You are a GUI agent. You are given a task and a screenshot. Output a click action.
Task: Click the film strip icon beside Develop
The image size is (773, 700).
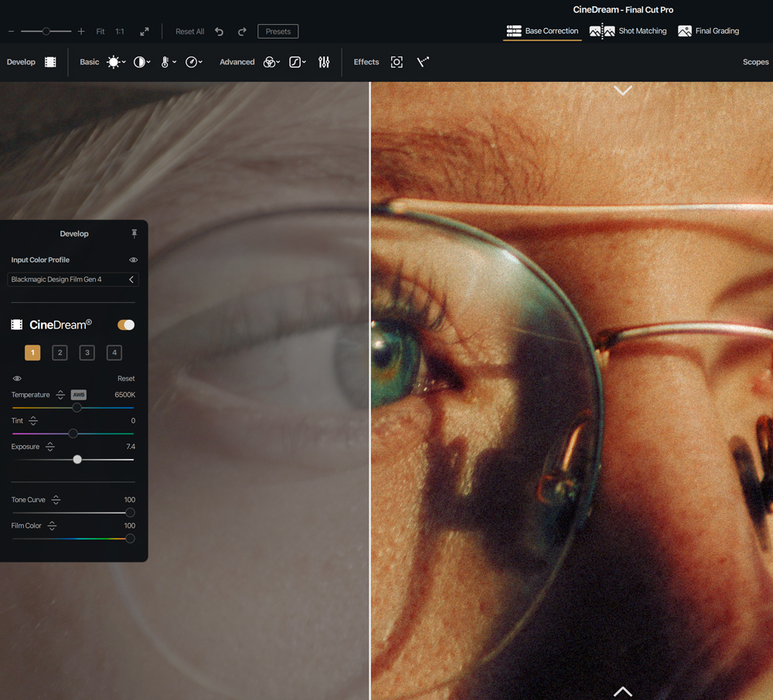pos(50,62)
